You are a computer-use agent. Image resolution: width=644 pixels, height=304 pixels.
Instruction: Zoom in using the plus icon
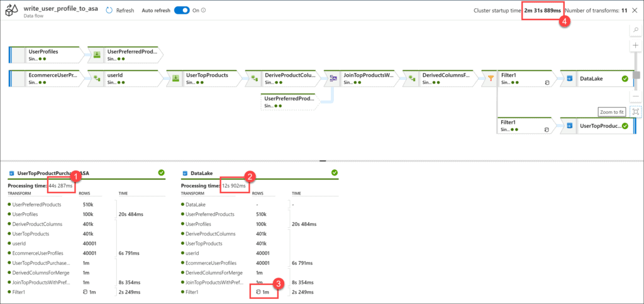click(636, 46)
